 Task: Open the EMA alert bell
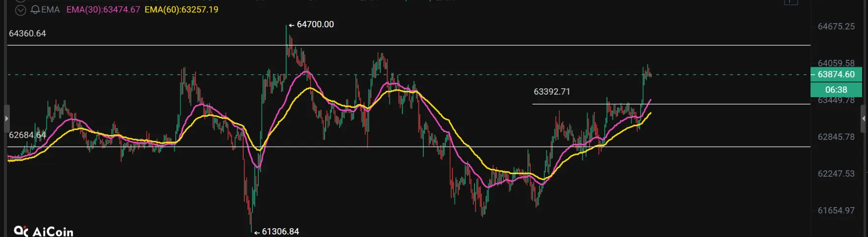(35, 10)
